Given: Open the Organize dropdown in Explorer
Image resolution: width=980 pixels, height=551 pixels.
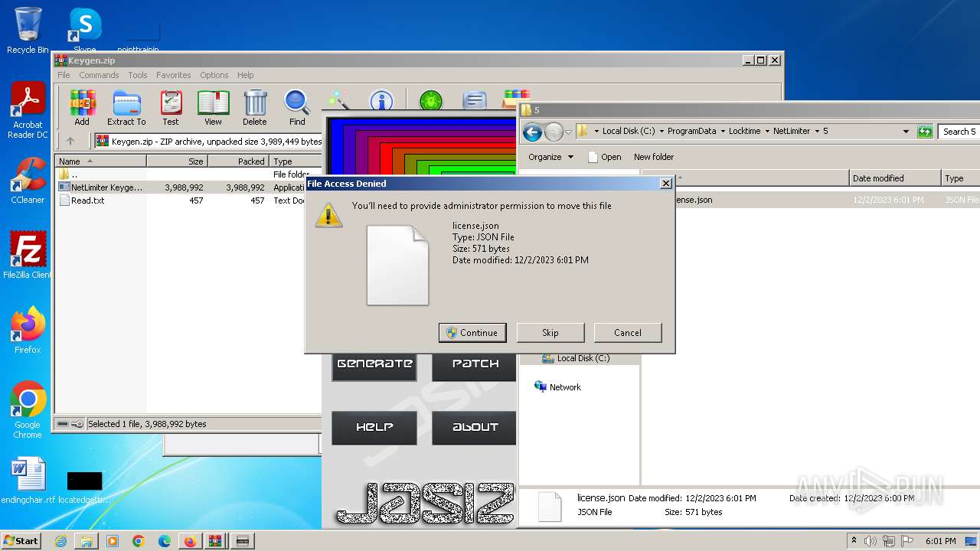Looking at the screenshot, I should 550,157.
